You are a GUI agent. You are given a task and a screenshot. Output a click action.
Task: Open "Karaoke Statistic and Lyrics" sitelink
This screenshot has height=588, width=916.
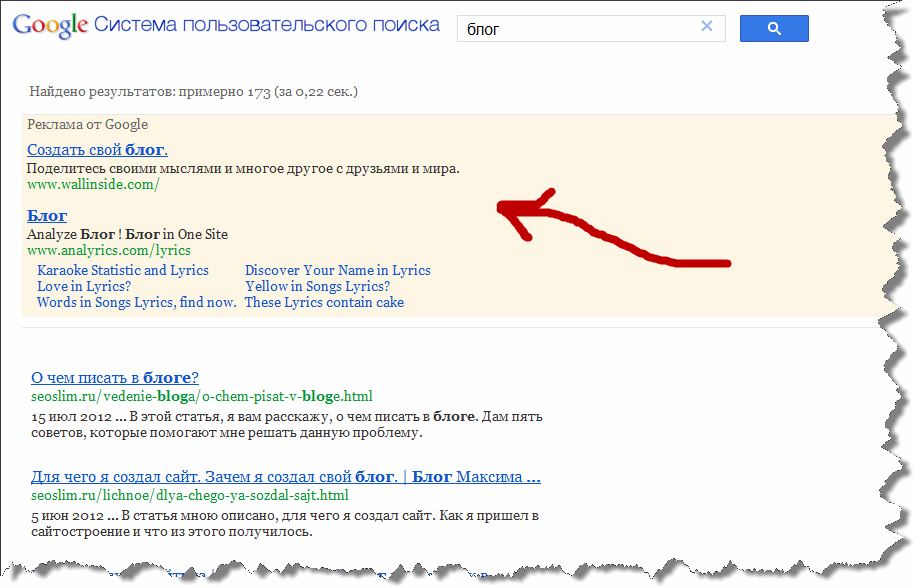123,270
